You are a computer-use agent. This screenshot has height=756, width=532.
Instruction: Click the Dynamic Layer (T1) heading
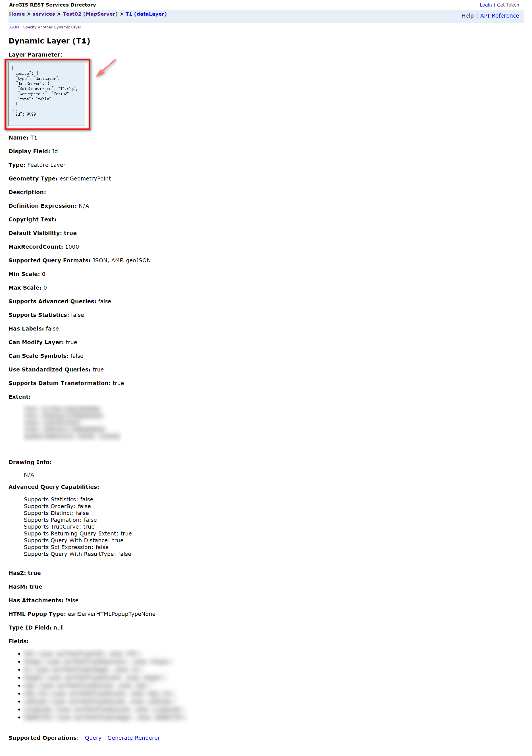[x=49, y=41]
